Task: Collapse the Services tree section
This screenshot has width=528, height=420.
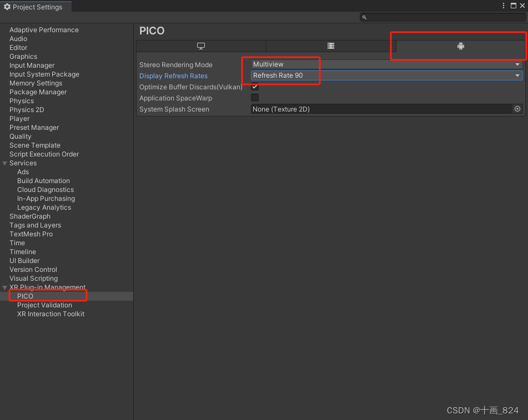Action: pos(4,163)
